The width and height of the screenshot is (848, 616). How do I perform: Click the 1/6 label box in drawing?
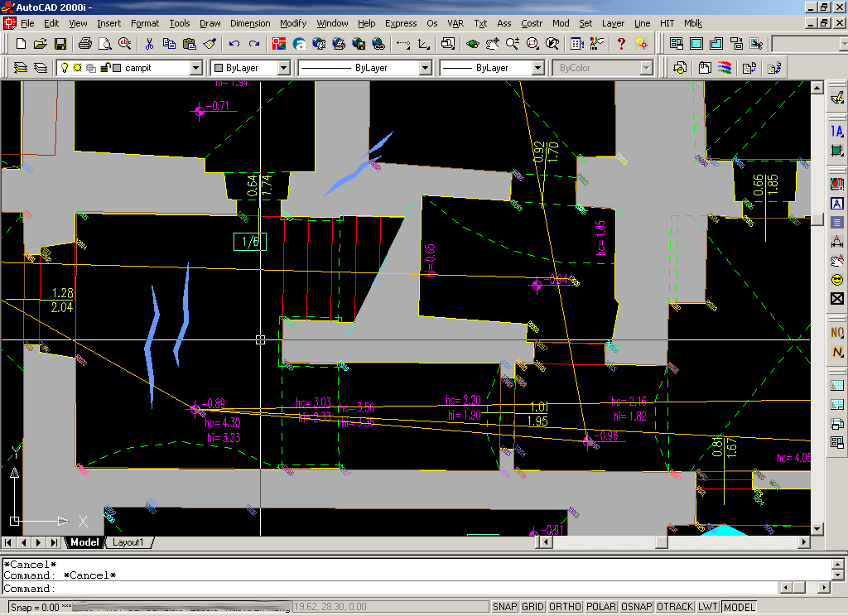click(250, 242)
